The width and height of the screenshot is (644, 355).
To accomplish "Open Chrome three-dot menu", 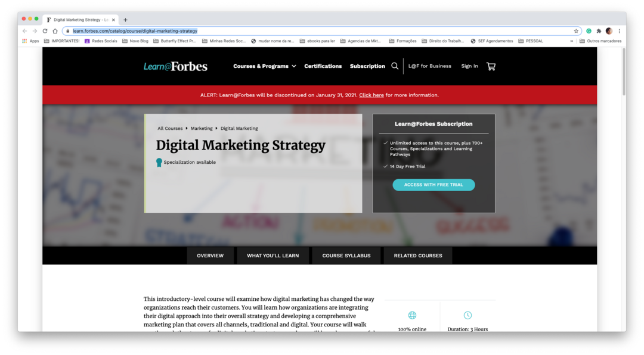I will [620, 31].
